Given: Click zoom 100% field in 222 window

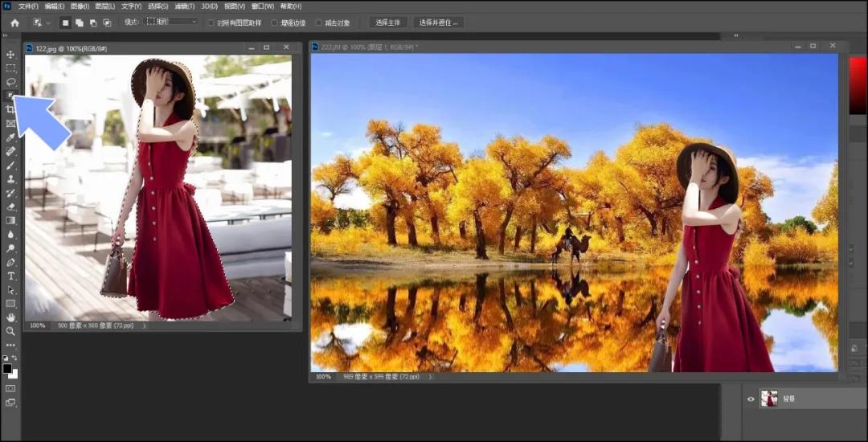Looking at the screenshot, I should pyautogui.click(x=323, y=377).
